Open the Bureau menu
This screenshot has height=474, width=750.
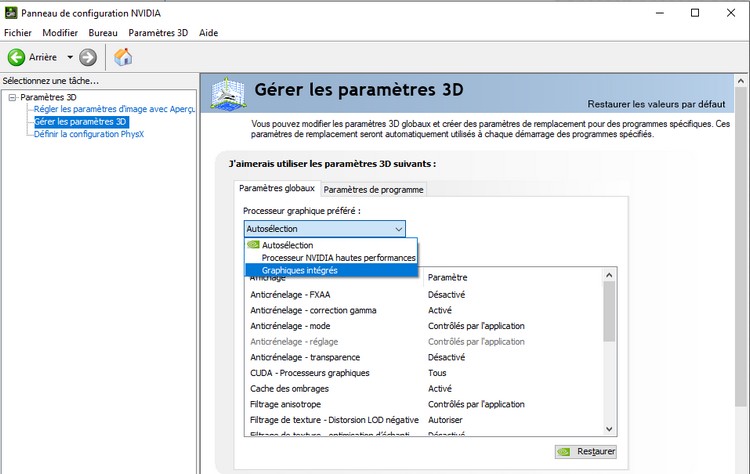(103, 33)
